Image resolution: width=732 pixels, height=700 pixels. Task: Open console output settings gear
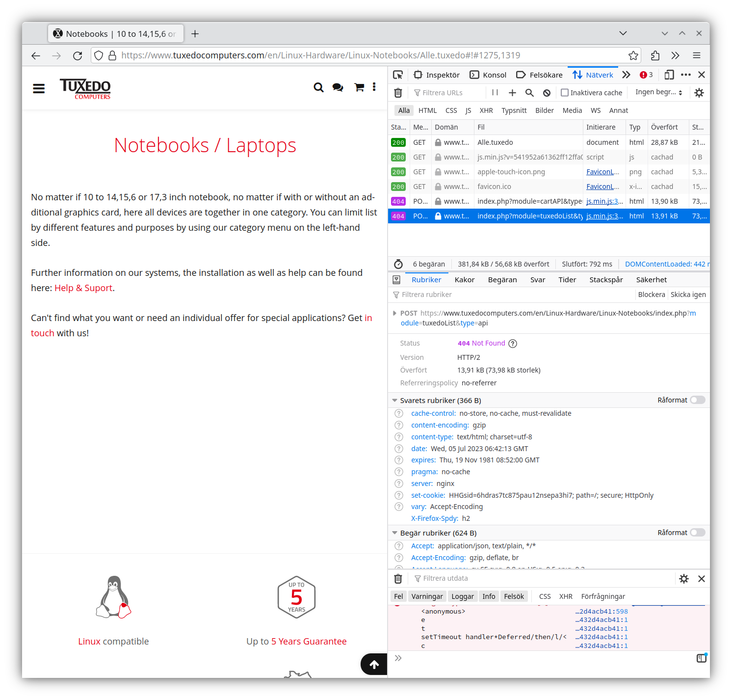[683, 578]
